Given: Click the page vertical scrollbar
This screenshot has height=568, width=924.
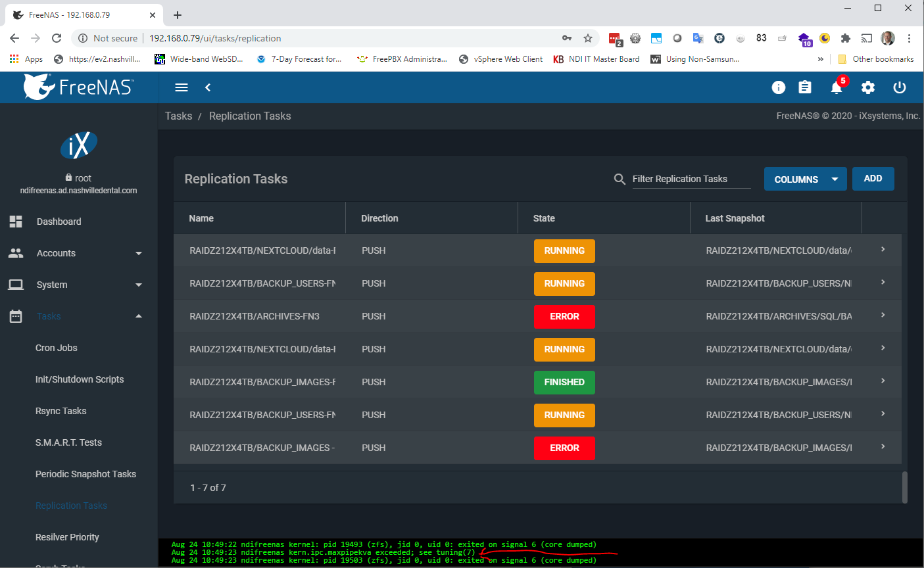Looking at the screenshot, I should click(x=904, y=487).
